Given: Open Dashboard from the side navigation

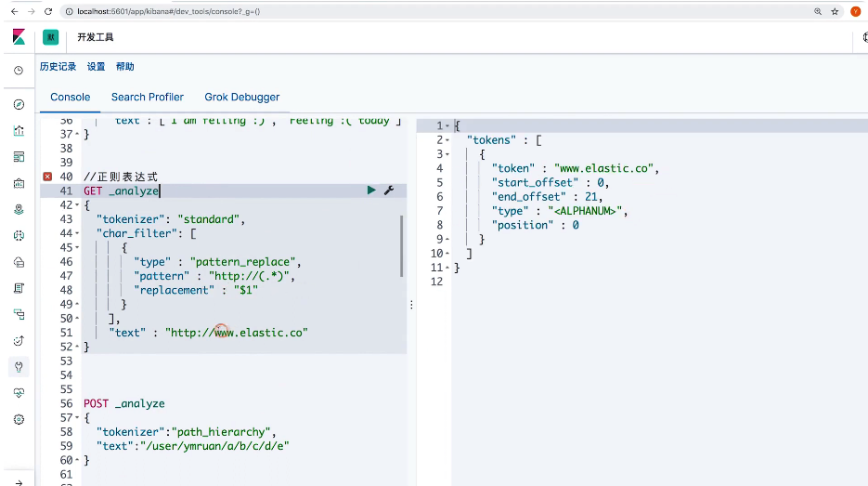Looking at the screenshot, I should click(x=19, y=157).
